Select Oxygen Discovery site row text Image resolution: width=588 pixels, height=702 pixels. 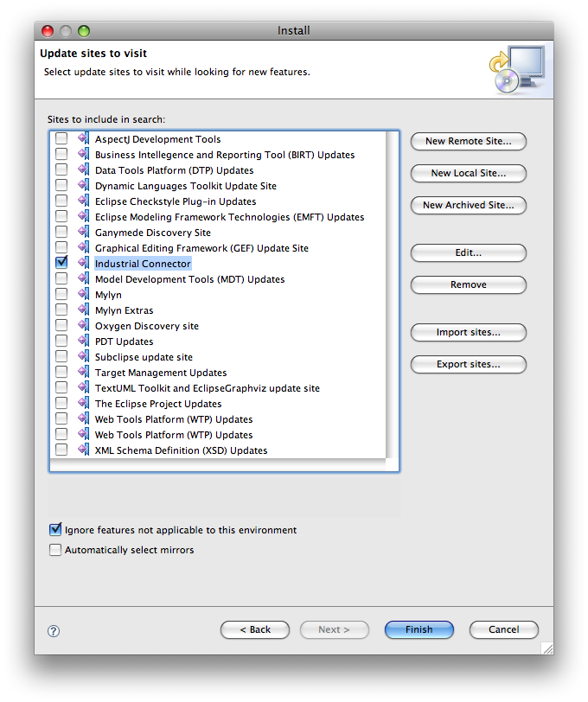coord(147,326)
